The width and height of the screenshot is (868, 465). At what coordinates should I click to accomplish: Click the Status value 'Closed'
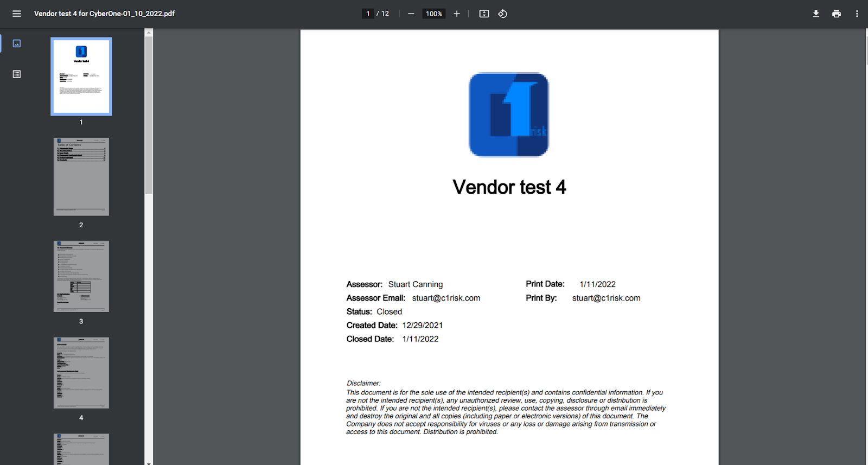click(390, 311)
